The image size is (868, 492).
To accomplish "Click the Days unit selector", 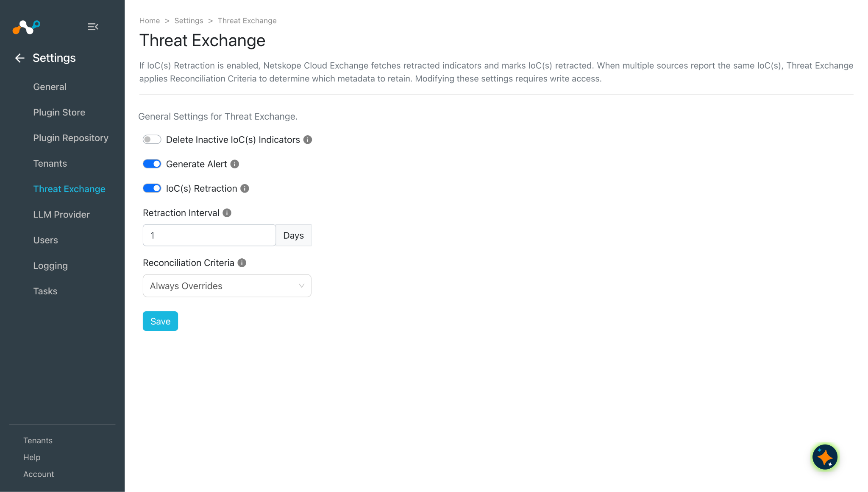I will click(294, 235).
